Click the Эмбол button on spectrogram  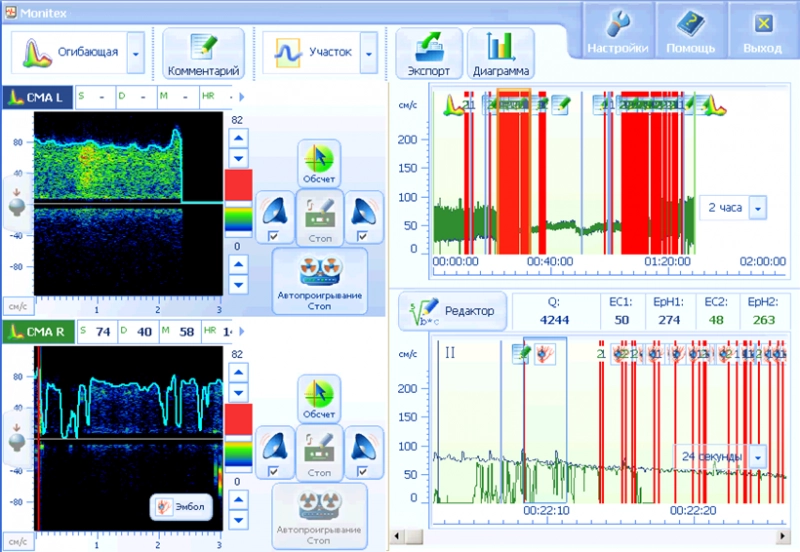181,507
